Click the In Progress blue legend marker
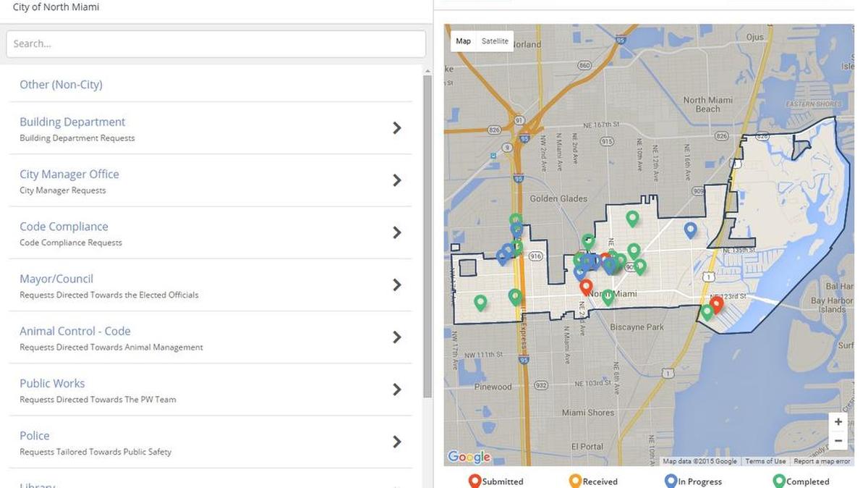 pyautogui.click(x=671, y=481)
